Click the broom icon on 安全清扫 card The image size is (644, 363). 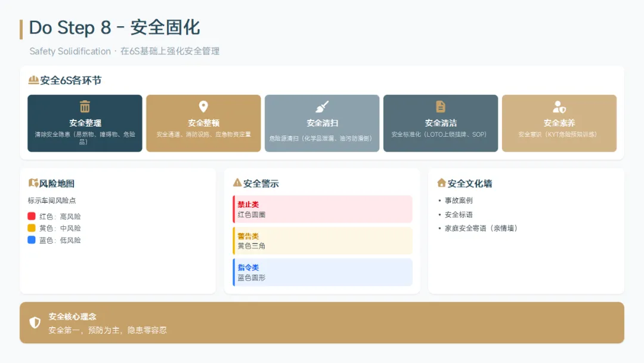pos(322,106)
